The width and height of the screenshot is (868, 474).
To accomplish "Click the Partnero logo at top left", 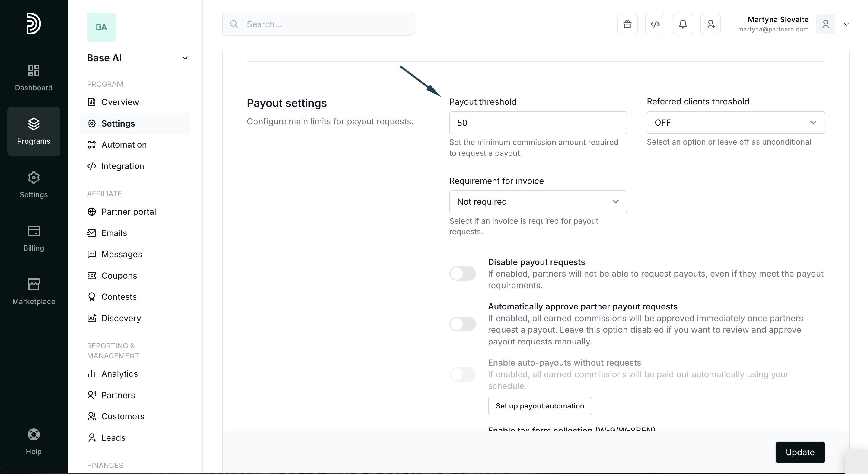I will [x=34, y=24].
